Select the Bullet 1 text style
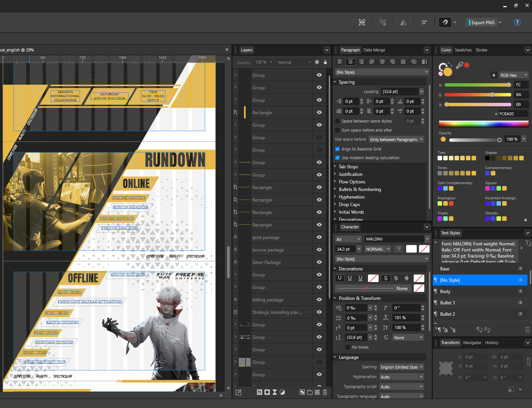The width and height of the screenshot is (532, 408). 480,303
